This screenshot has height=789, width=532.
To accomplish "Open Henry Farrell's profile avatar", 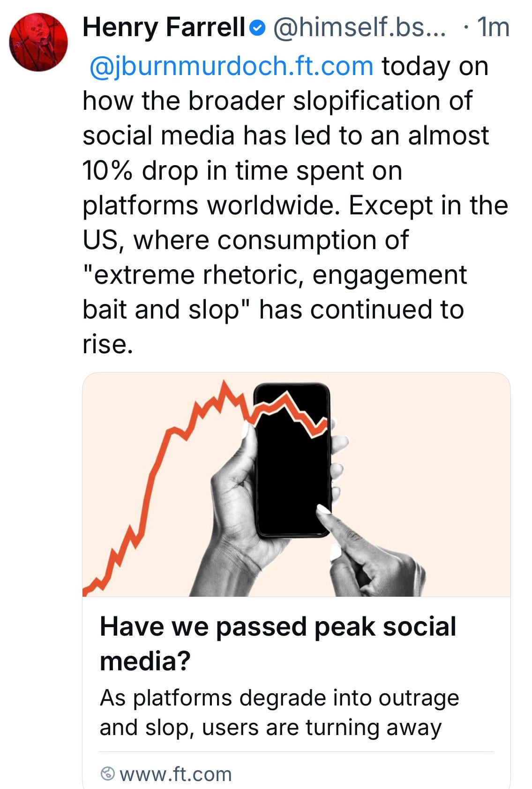I will [x=38, y=42].
